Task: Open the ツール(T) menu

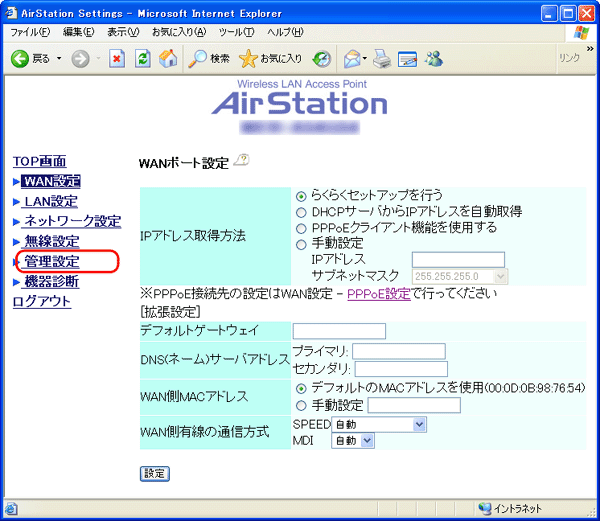Action: (x=236, y=32)
